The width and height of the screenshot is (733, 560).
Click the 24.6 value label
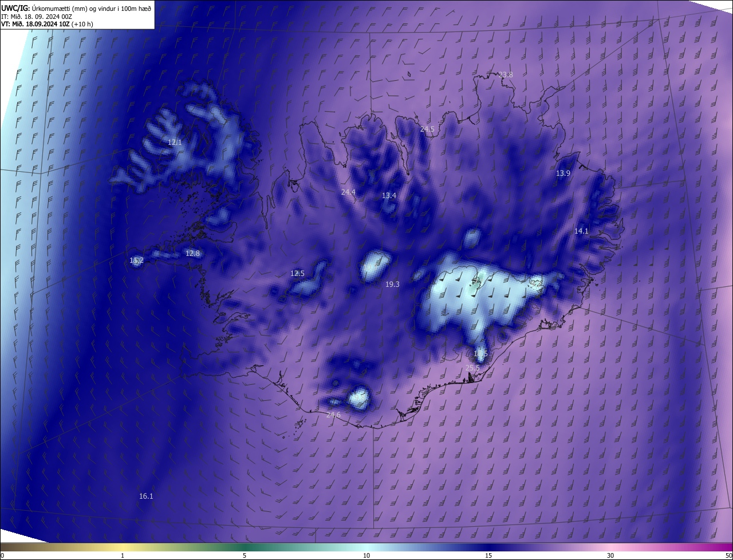click(x=333, y=415)
